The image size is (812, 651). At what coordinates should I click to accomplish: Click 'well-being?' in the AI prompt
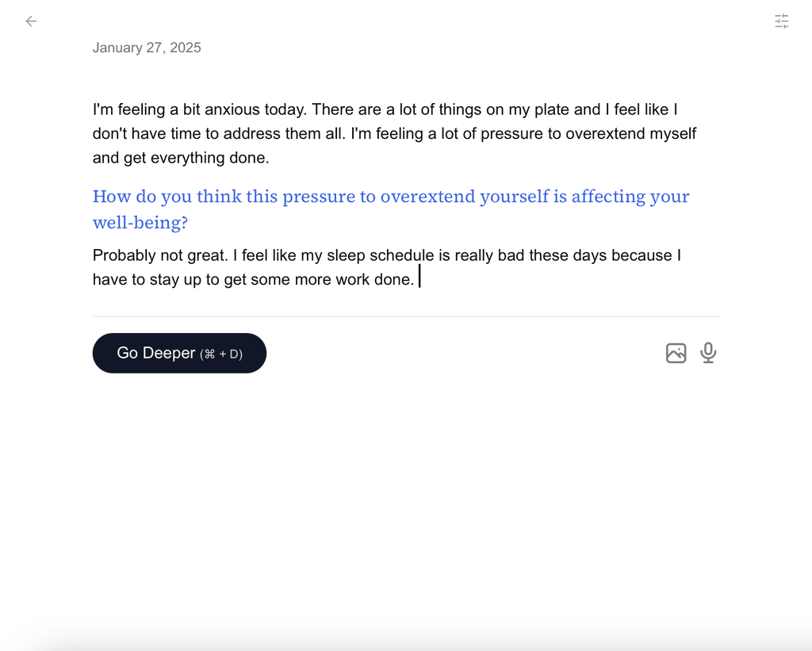tap(140, 223)
